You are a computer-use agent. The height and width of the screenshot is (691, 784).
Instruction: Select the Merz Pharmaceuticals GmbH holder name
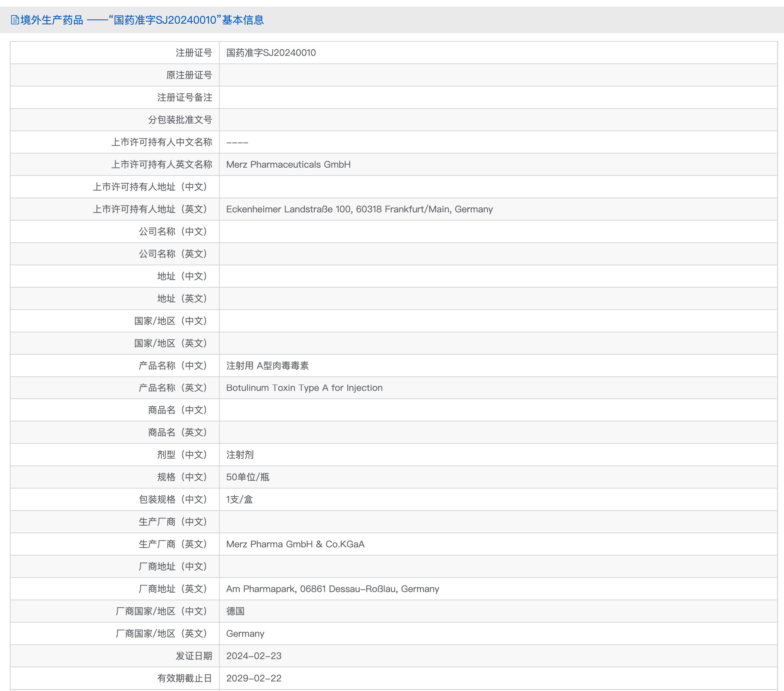coord(288,164)
